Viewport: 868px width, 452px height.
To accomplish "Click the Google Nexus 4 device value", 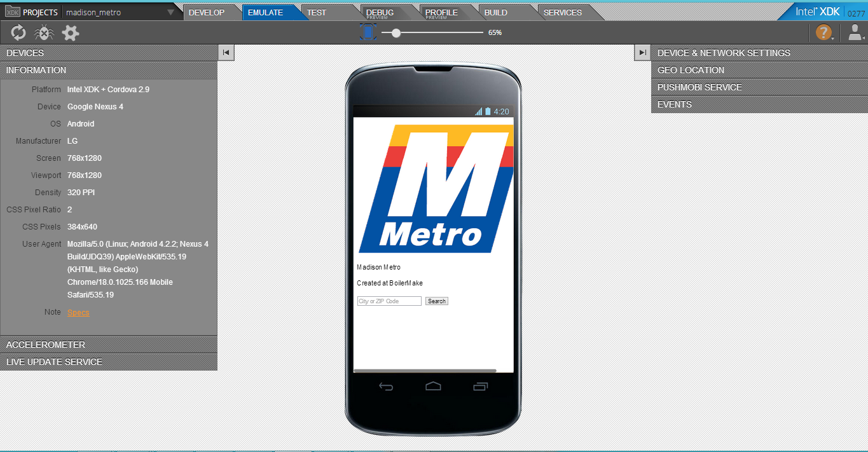I will pos(95,107).
